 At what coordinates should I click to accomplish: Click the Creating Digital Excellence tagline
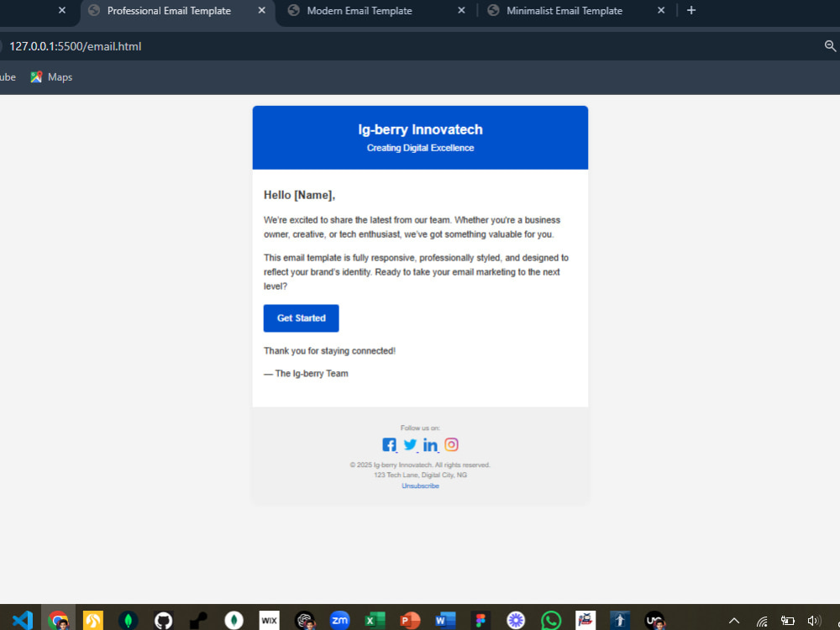[x=421, y=148]
